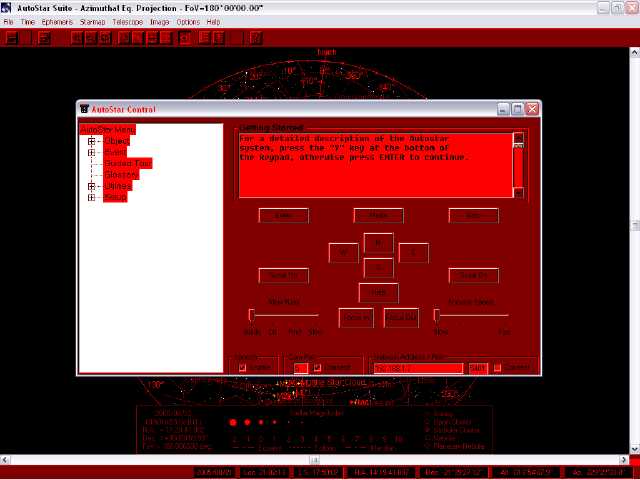
Task: Click the horizontal scrollbar thumb of star map
Action: tap(314, 460)
